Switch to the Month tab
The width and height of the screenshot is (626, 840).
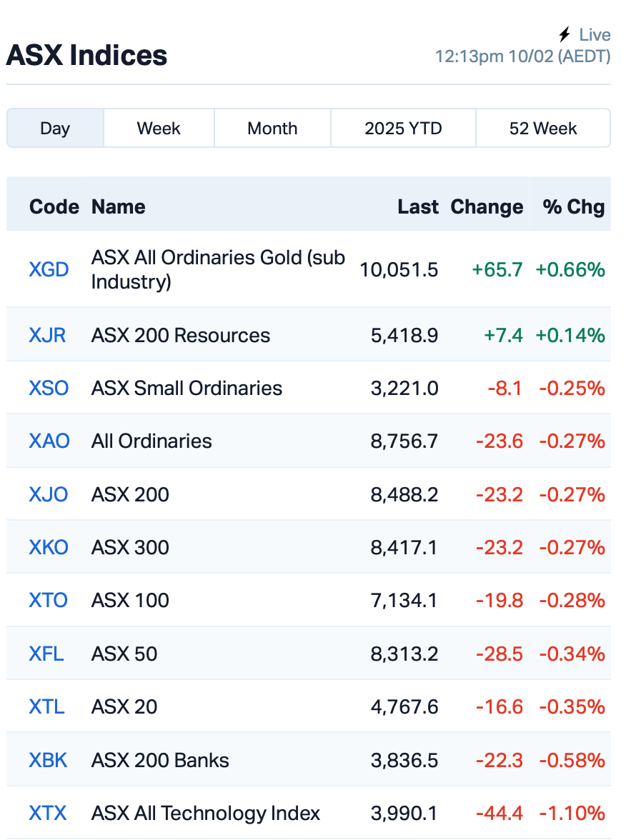pyautogui.click(x=272, y=128)
